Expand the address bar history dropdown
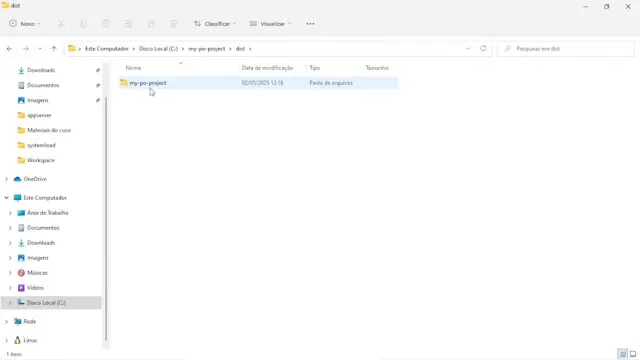Image resolution: width=640 pixels, height=360 pixels. click(x=468, y=49)
